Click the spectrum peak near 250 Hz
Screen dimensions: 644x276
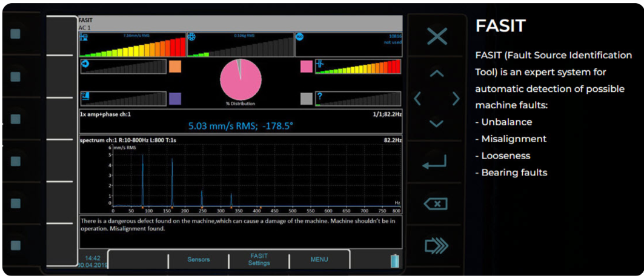(x=202, y=198)
